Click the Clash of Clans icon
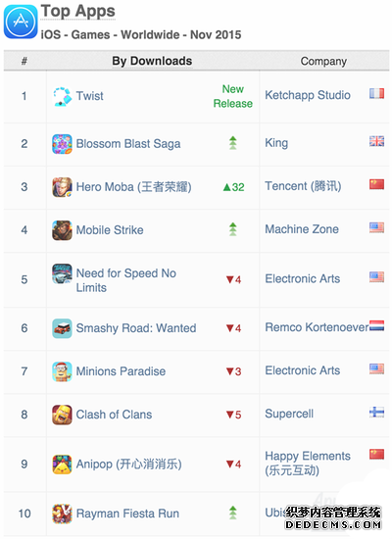 tap(63, 415)
